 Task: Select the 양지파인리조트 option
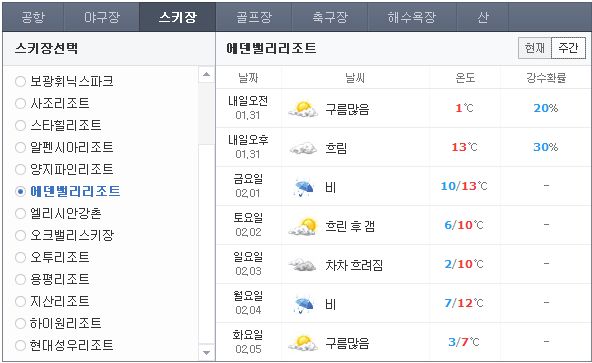(x=20, y=169)
